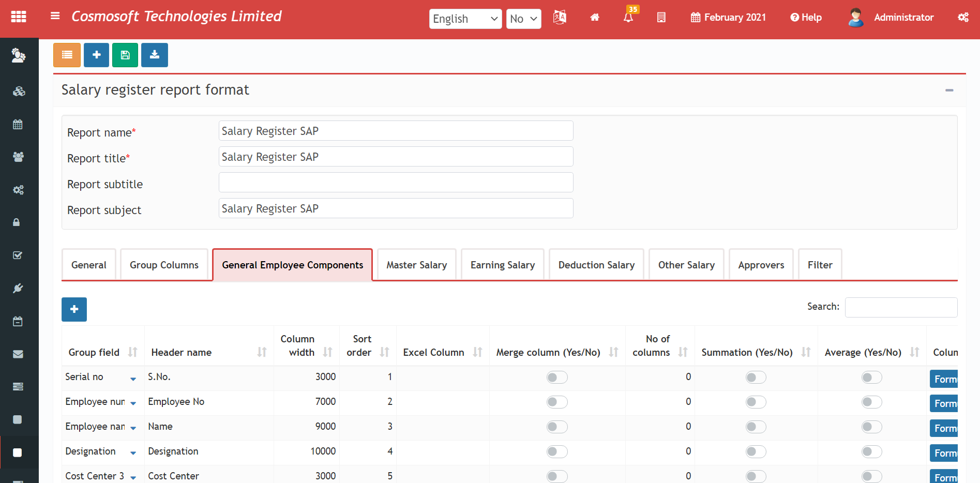Go to home via house icon
980x483 pixels.
595,17
